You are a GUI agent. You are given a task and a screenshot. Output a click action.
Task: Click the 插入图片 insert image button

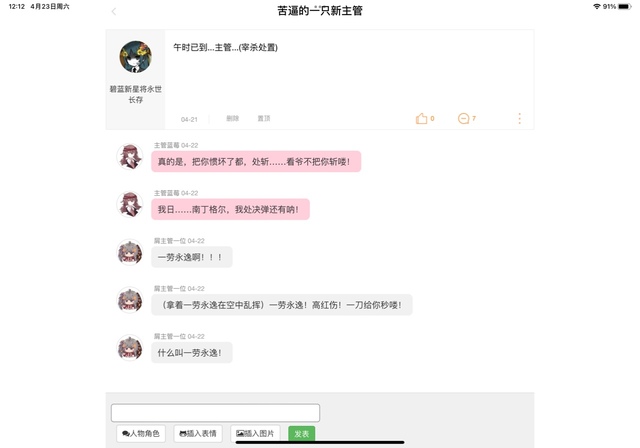256,433
